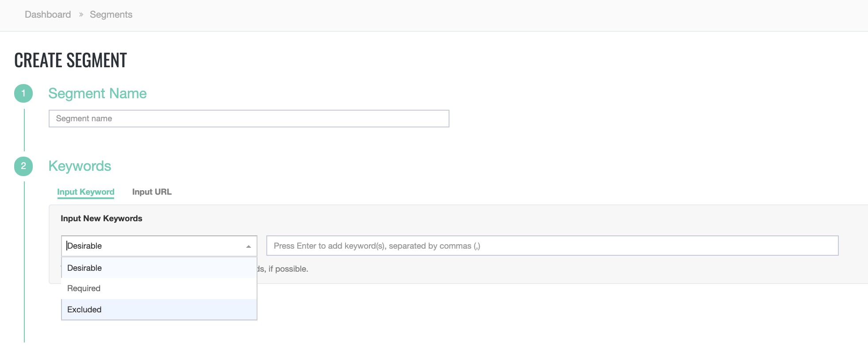Click the Input New Keywords label
This screenshot has width=868, height=346.
[x=101, y=219]
